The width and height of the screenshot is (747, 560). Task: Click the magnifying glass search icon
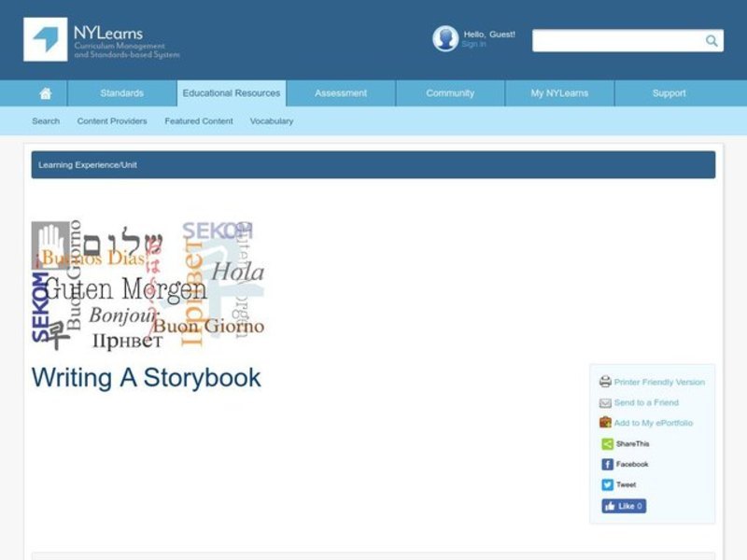click(x=710, y=40)
